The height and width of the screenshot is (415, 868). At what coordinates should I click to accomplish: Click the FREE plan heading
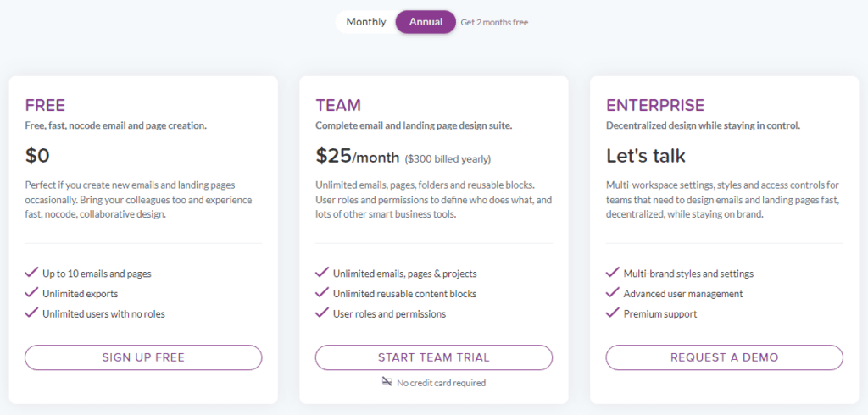coord(45,106)
